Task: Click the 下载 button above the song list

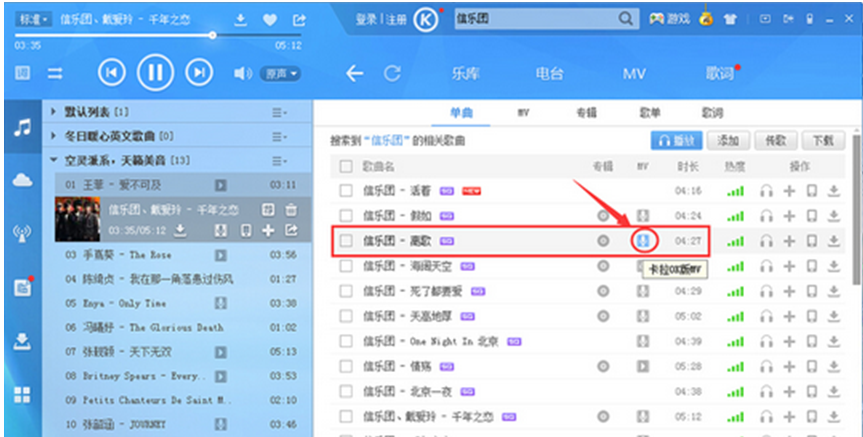Action: [x=823, y=140]
